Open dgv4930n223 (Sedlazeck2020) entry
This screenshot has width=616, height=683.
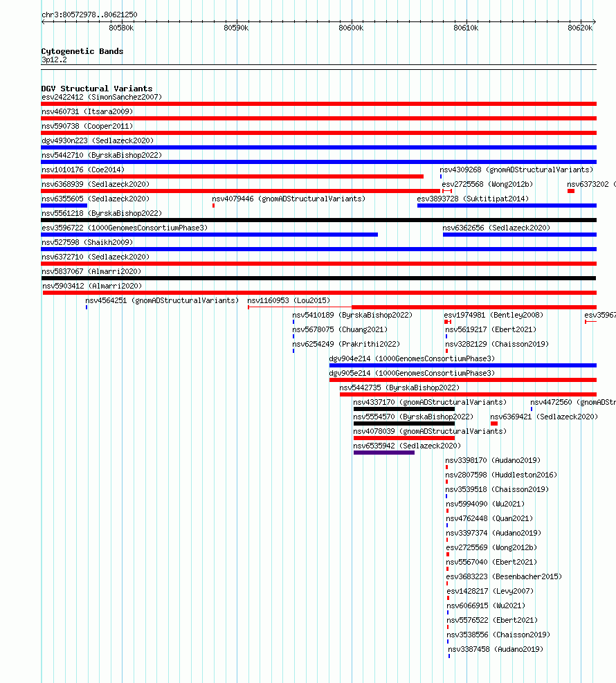click(x=98, y=140)
